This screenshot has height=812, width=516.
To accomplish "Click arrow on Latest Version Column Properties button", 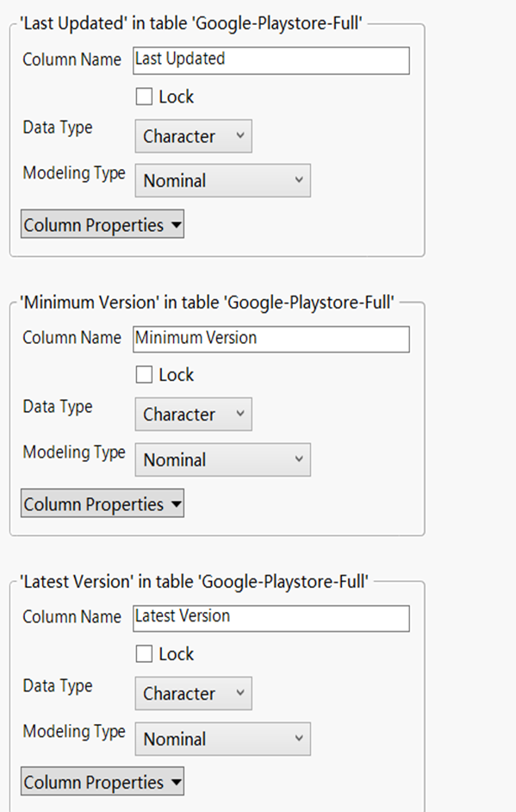I will pos(177,783).
